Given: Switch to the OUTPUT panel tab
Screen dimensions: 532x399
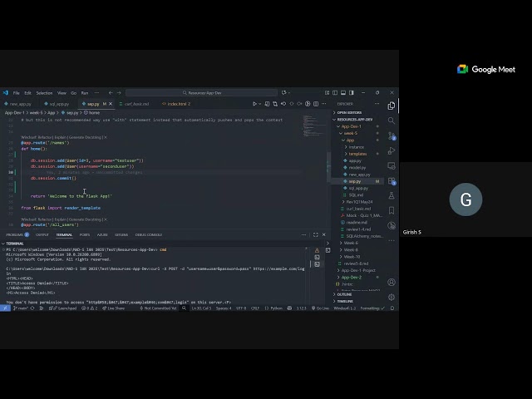Looking at the screenshot, I should 42,234.
